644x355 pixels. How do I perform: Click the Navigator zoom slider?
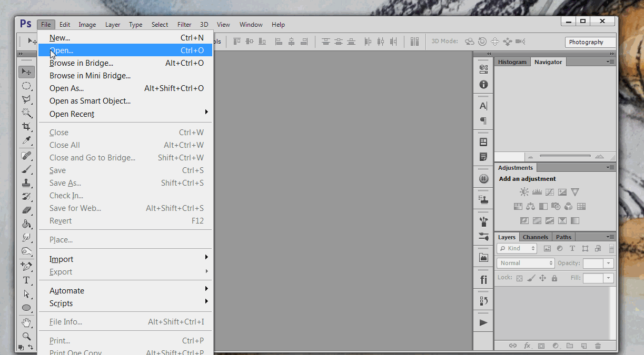tap(565, 156)
